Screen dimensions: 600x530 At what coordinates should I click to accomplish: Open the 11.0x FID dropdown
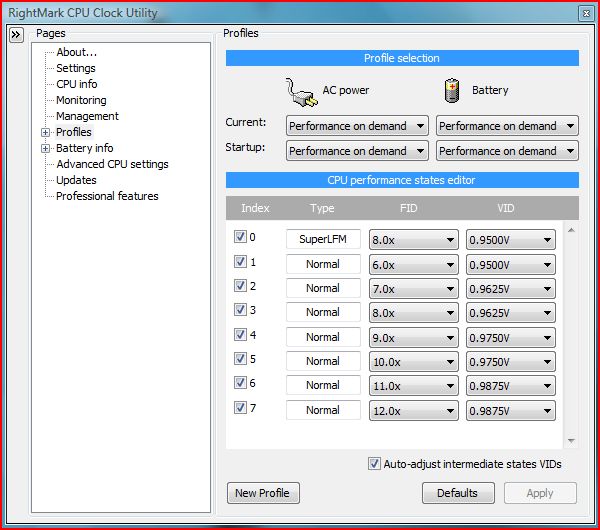[x=414, y=386]
